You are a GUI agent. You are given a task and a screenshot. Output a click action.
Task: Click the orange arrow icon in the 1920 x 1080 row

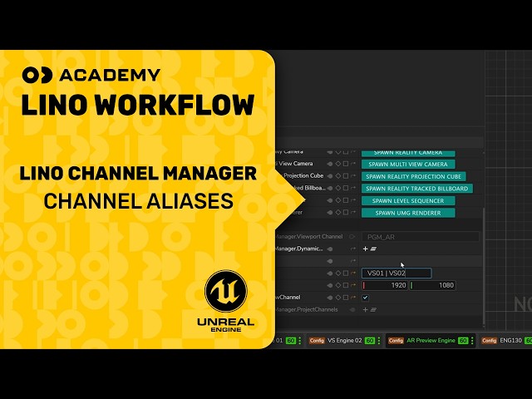352,285
